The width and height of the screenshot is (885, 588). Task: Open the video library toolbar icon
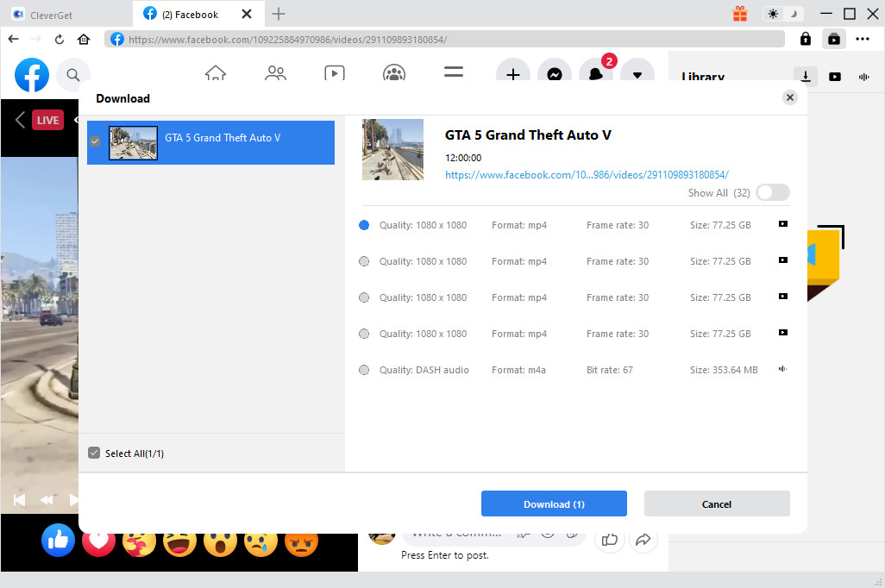pyautogui.click(x=833, y=39)
